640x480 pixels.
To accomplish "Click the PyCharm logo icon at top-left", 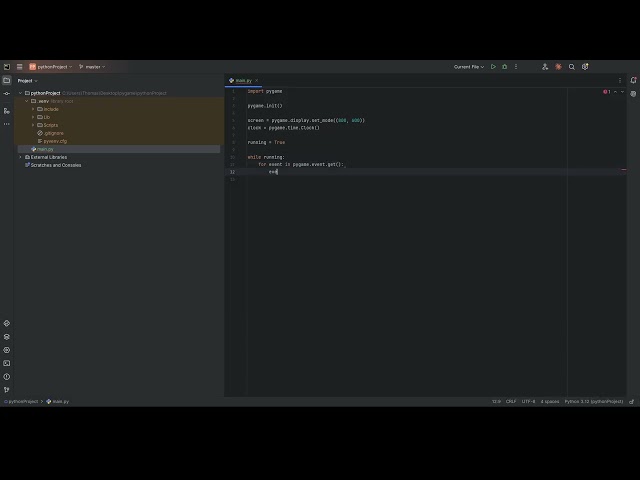I will click(x=7, y=67).
